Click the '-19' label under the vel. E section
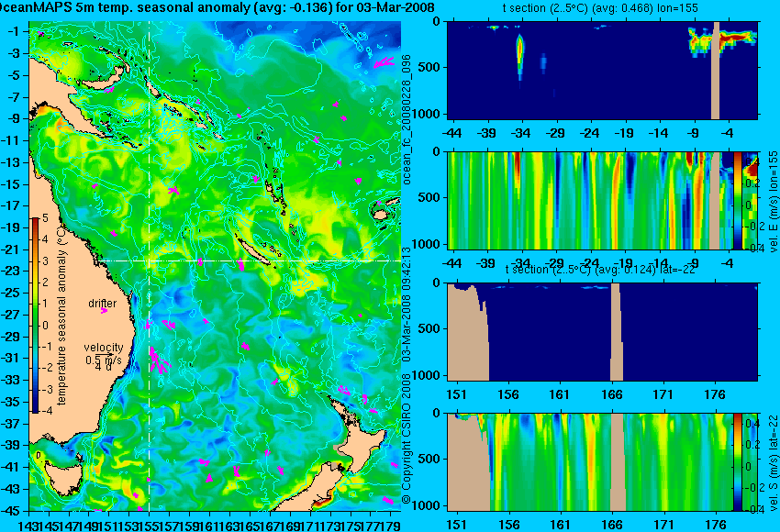Viewport: 780px width, 532px height. pos(624,262)
